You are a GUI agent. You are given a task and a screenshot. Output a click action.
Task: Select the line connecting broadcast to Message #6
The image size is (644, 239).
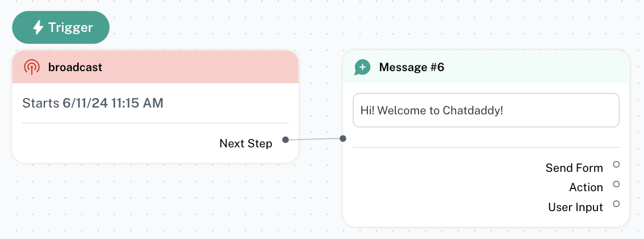(x=314, y=139)
